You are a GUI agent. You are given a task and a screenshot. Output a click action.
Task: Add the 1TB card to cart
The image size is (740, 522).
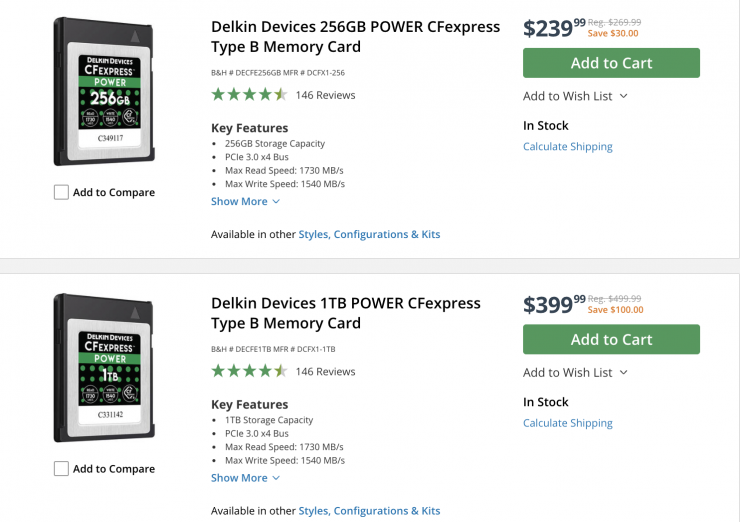click(611, 339)
